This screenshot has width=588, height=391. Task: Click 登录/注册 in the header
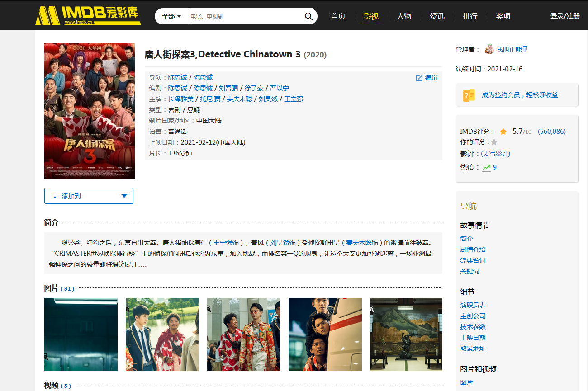(565, 16)
